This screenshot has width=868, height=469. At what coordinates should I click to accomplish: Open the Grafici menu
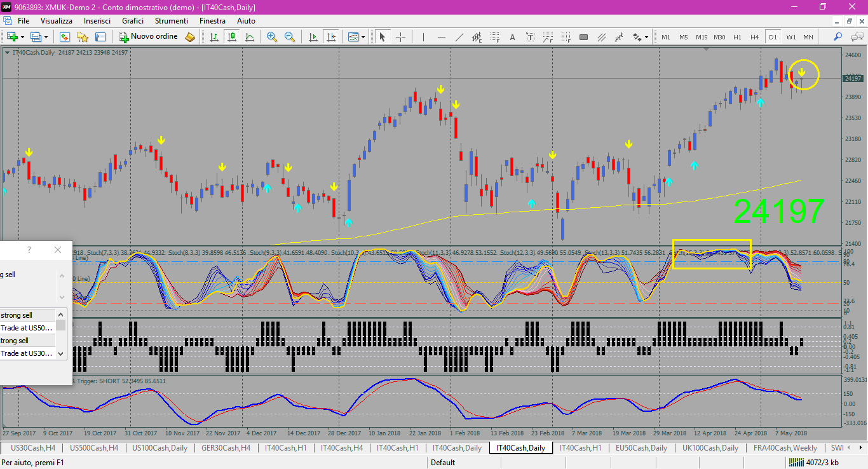click(x=133, y=21)
